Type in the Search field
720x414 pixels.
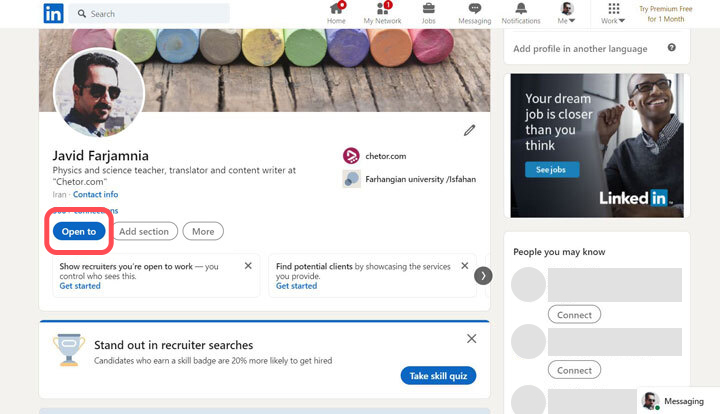(x=155, y=14)
